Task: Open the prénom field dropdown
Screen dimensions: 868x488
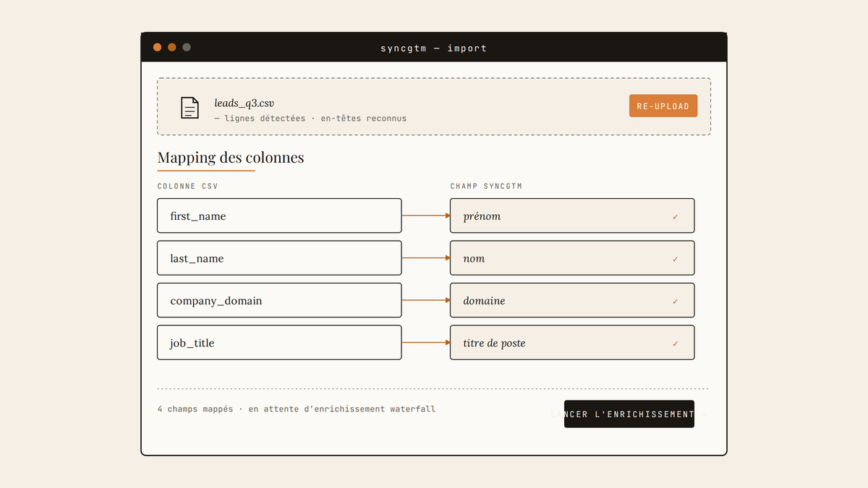Action: coord(572,216)
